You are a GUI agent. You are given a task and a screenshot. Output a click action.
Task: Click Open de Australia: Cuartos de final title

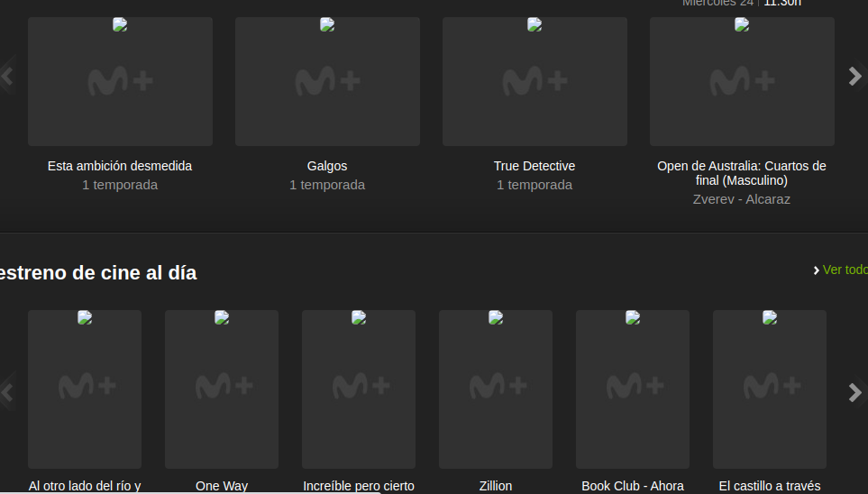pyautogui.click(x=742, y=173)
